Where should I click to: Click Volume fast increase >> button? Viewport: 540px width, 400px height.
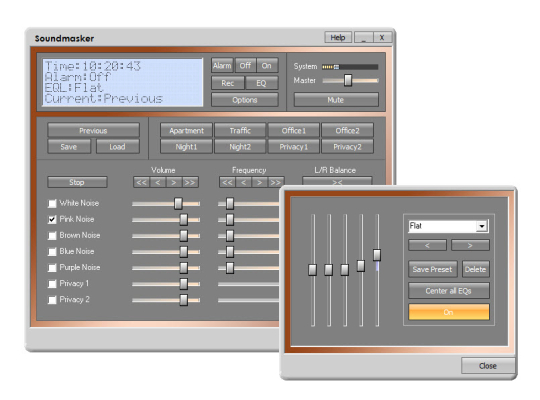[x=190, y=182]
